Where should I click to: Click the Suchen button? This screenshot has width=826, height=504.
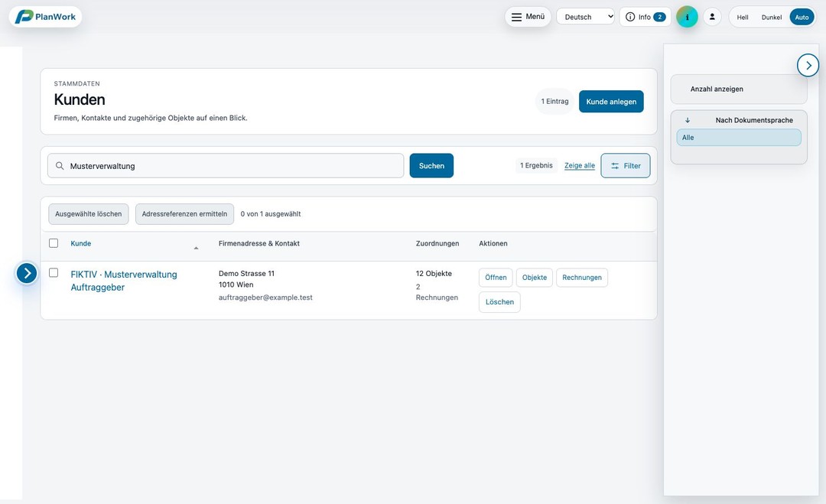(x=431, y=166)
